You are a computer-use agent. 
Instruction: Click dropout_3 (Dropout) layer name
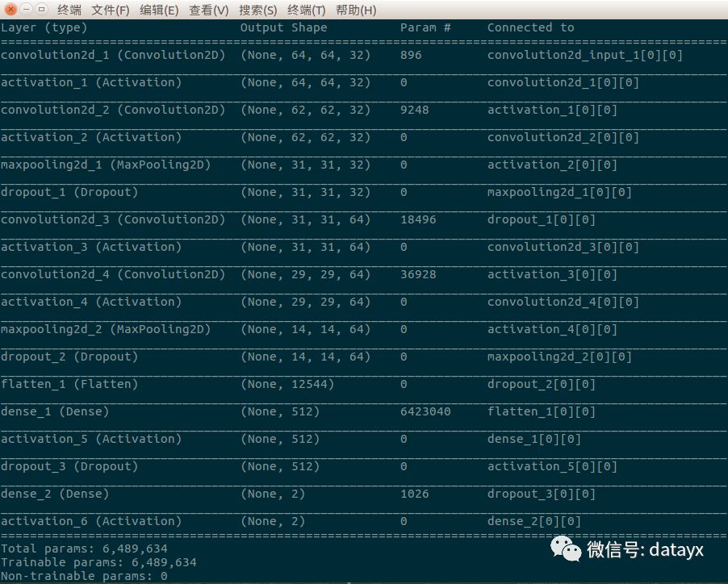(x=69, y=466)
